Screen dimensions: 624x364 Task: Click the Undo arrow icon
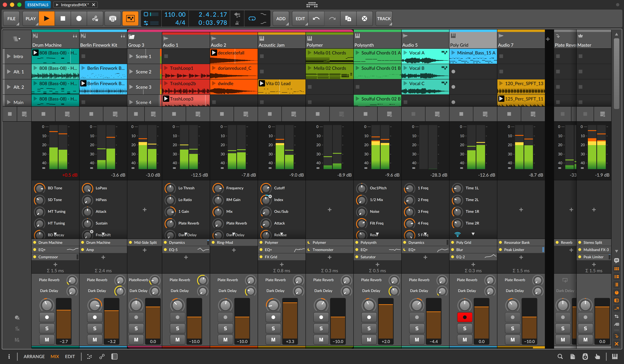(316, 18)
